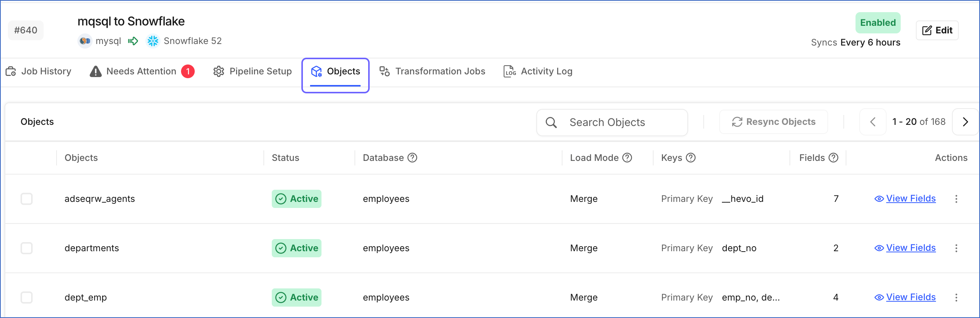The width and height of the screenshot is (980, 318).
Task: Click employees database in dept_emp row
Action: (386, 298)
